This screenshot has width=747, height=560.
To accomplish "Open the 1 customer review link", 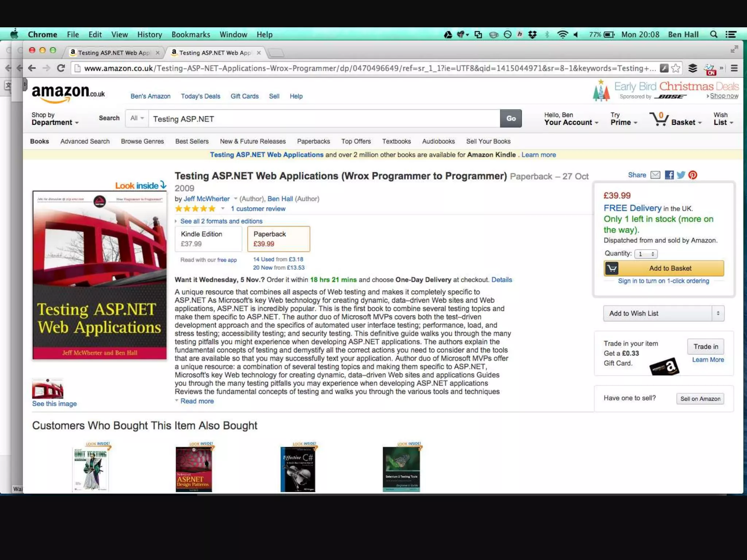I will 258,209.
